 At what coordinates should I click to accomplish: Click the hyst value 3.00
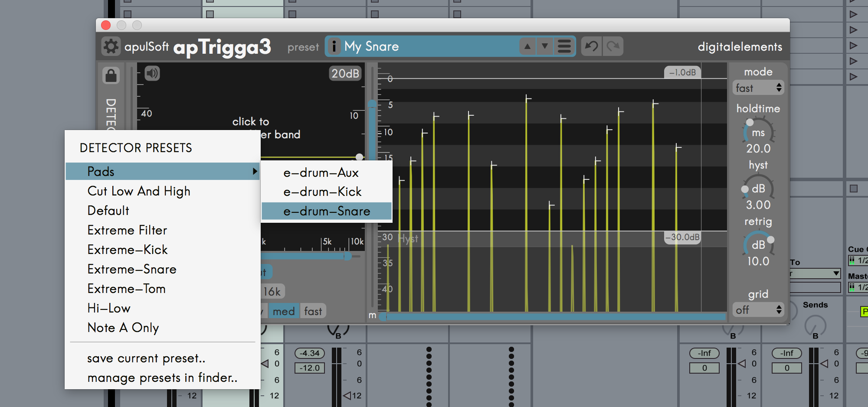pyautogui.click(x=758, y=205)
